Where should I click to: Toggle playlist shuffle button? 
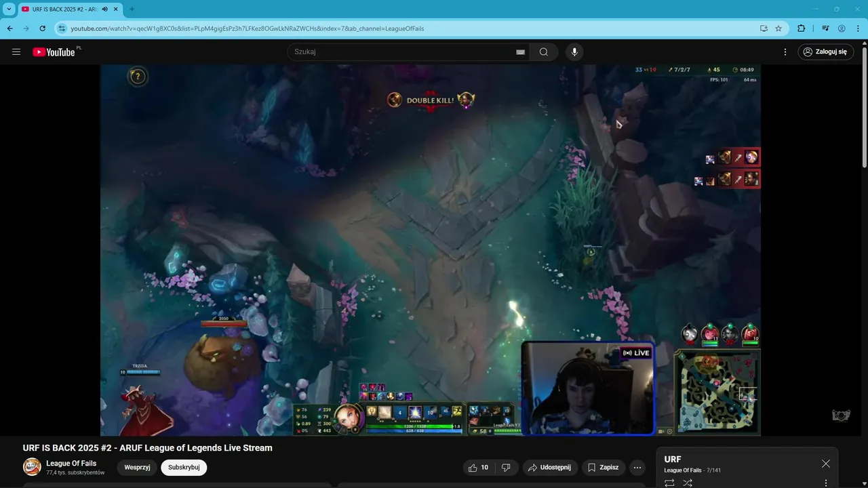688,483
